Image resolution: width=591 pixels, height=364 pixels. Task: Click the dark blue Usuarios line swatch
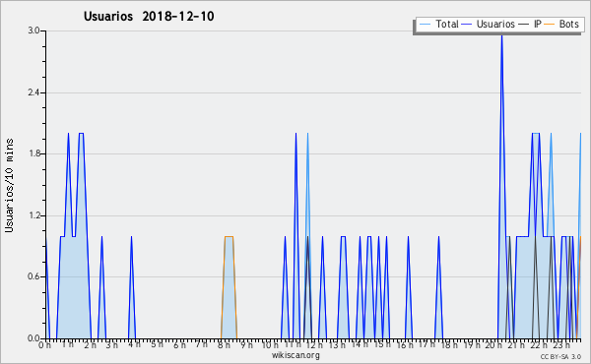467,25
